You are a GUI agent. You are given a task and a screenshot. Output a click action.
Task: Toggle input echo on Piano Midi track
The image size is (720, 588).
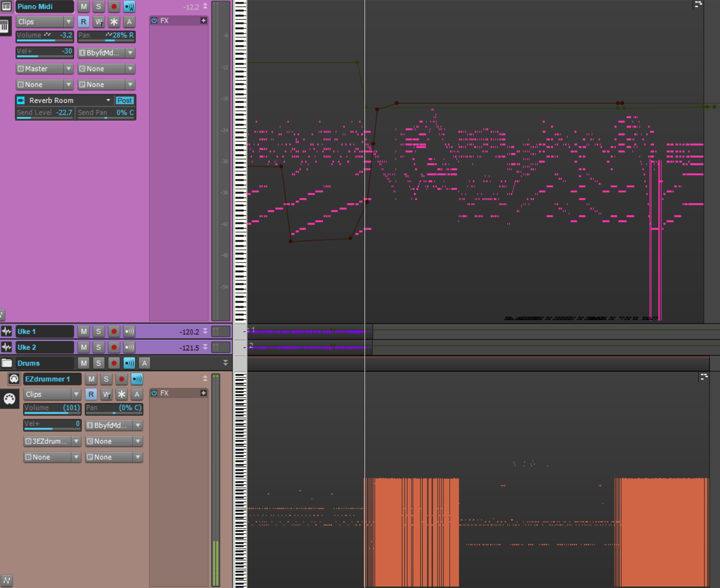point(129,7)
